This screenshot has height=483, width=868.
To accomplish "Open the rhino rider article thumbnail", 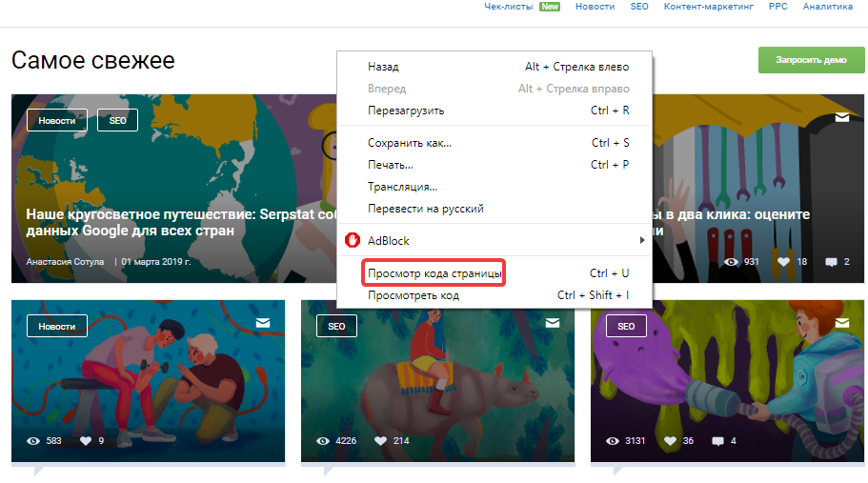I will [437, 381].
